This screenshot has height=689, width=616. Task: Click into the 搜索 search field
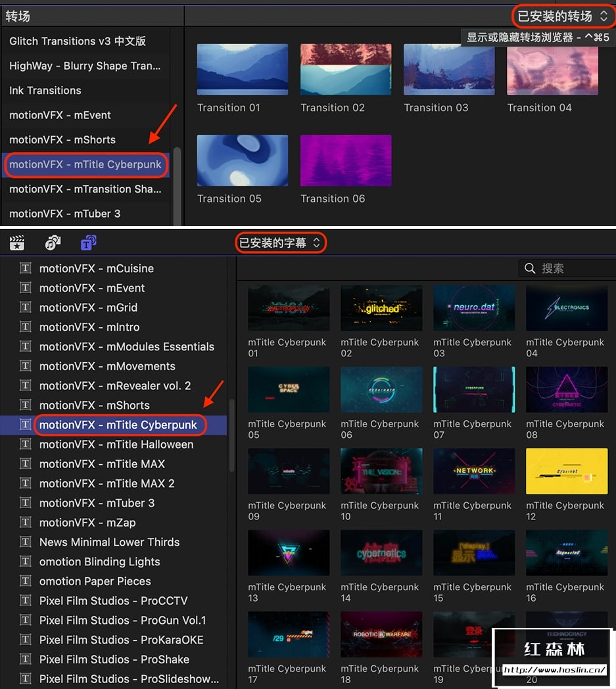(x=567, y=268)
